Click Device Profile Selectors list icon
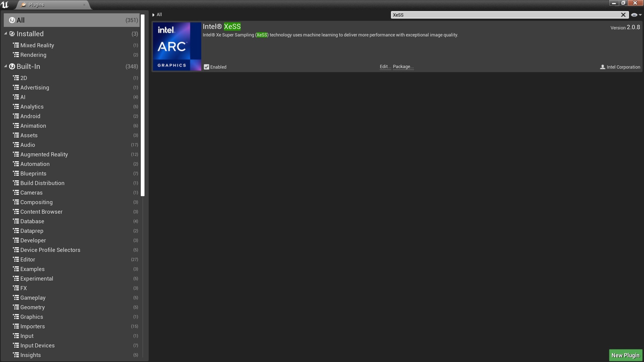The height and width of the screenshot is (362, 644). click(16, 250)
